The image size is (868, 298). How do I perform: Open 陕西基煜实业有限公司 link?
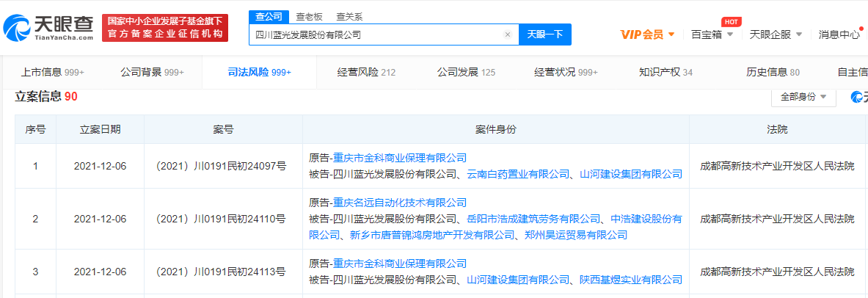[x=630, y=280]
